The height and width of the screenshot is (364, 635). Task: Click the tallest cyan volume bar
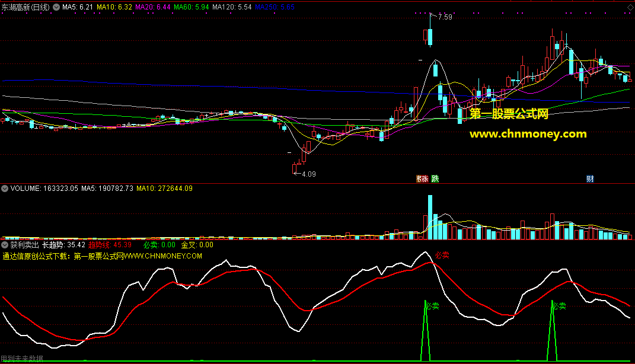tap(430, 218)
